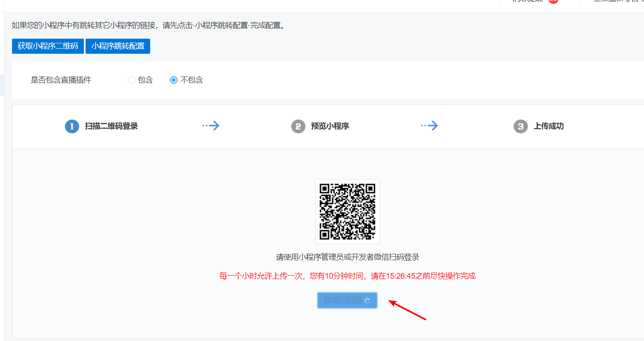Go to step 2 预览小程序
Viewport: 644px width, 341px height.
point(320,126)
